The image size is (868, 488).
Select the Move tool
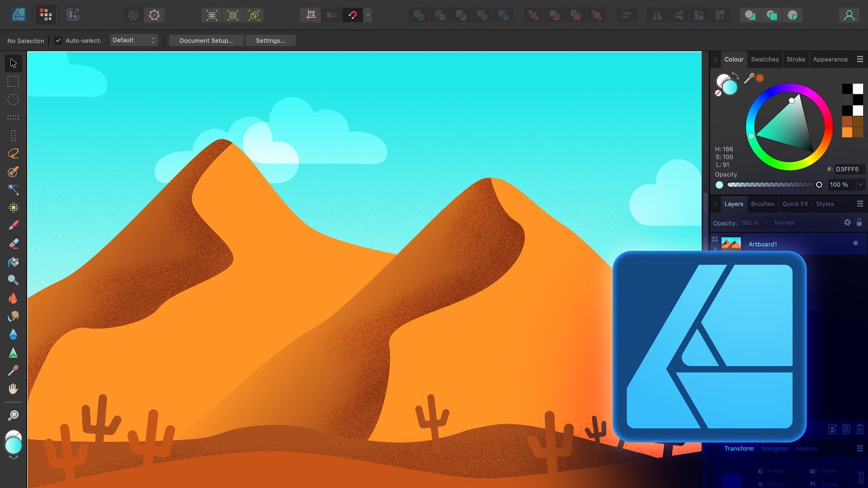coord(13,63)
